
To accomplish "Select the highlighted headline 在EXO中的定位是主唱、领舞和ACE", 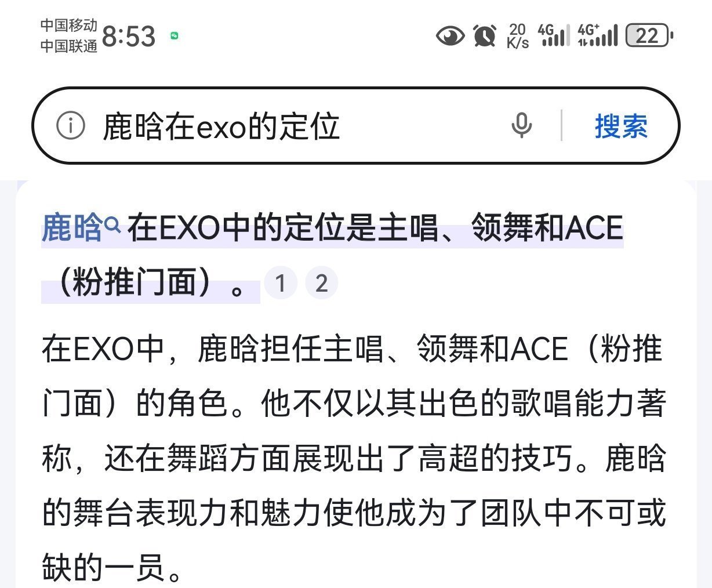I will 375,228.
